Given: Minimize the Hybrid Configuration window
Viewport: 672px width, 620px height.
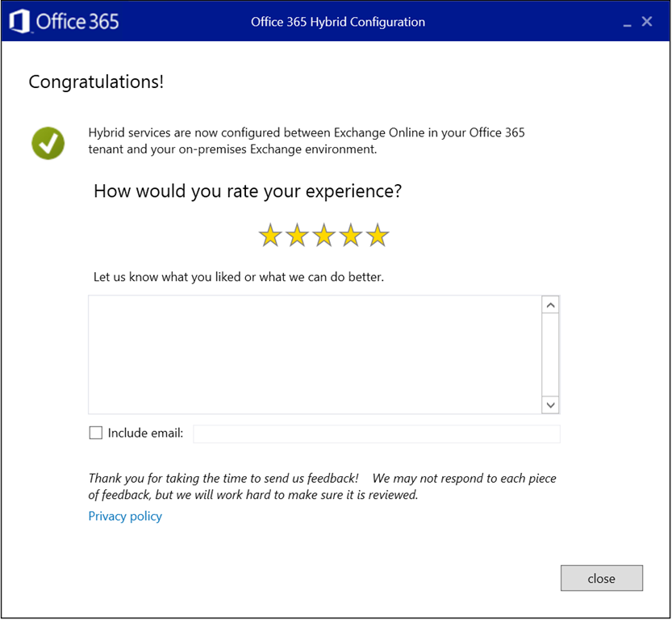Looking at the screenshot, I should pyautogui.click(x=627, y=23).
